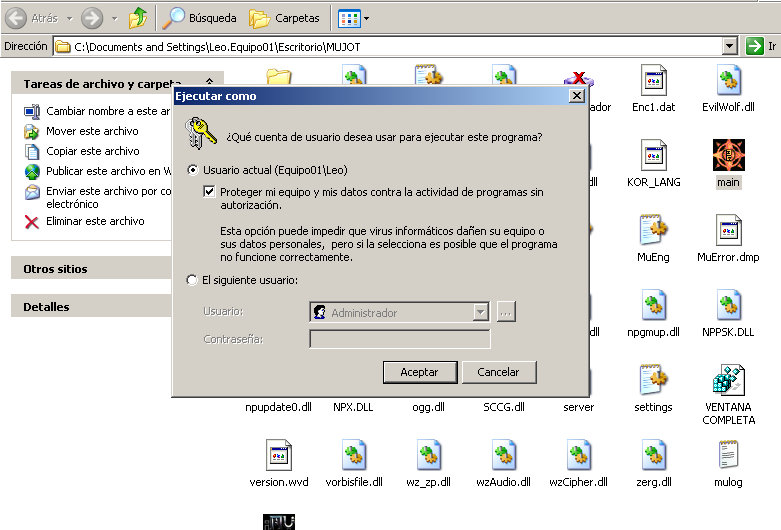Click the npupdate0.dll file name

tap(278, 407)
